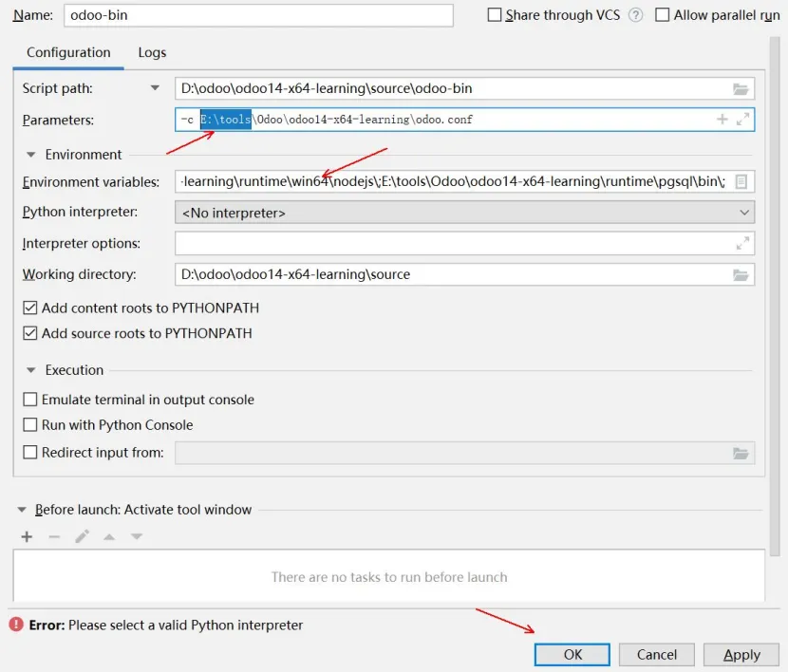Viewport: 788px width, 672px height.
Task: Click the vertical scrollbar on right
Action: pyautogui.click(x=775, y=296)
